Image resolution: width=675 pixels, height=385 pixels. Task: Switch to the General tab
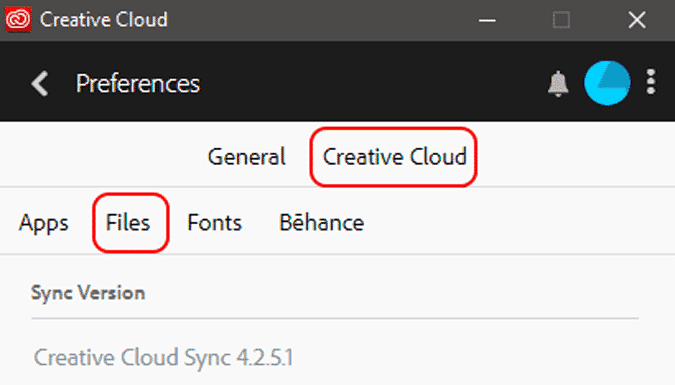point(247,156)
